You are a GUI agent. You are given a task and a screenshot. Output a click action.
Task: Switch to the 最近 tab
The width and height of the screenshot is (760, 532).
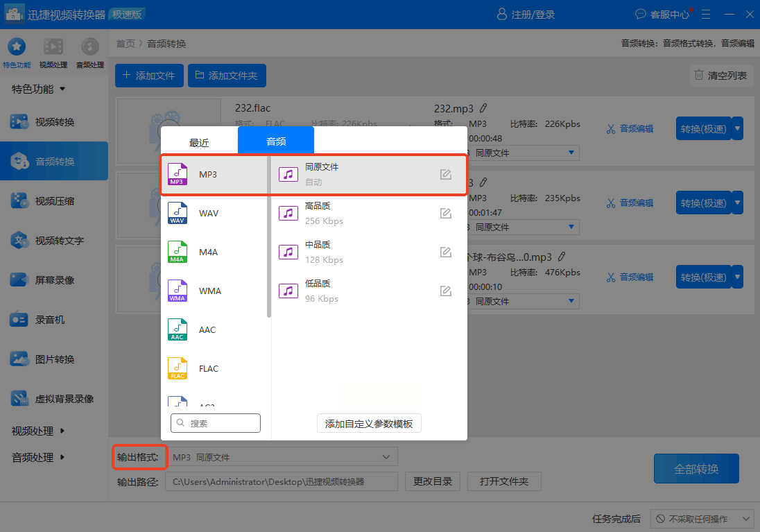(199, 142)
